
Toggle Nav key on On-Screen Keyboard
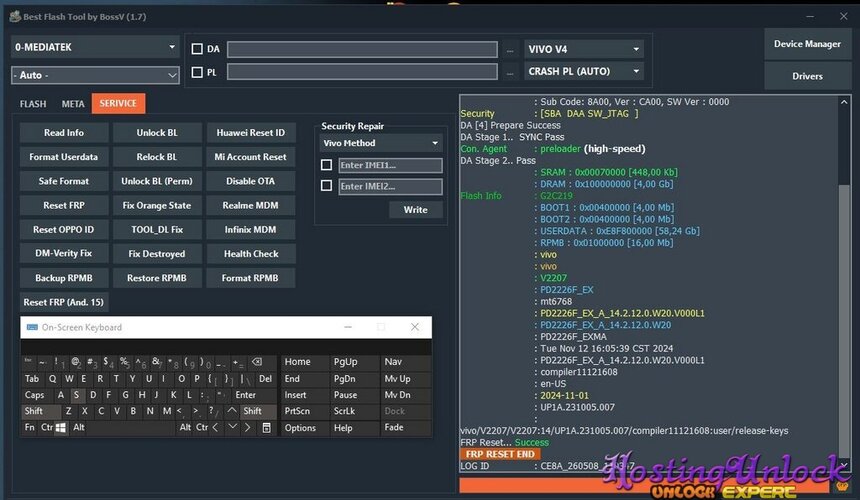pyautogui.click(x=405, y=362)
